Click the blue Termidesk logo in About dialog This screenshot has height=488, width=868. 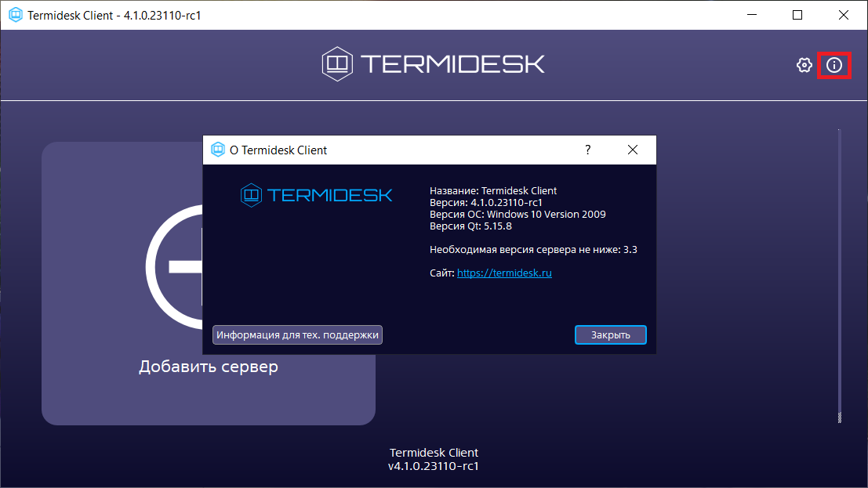tap(316, 194)
